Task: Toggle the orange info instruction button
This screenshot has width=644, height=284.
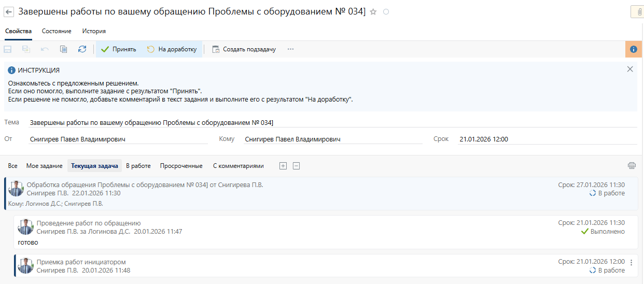Action: pyautogui.click(x=633, y=49)
